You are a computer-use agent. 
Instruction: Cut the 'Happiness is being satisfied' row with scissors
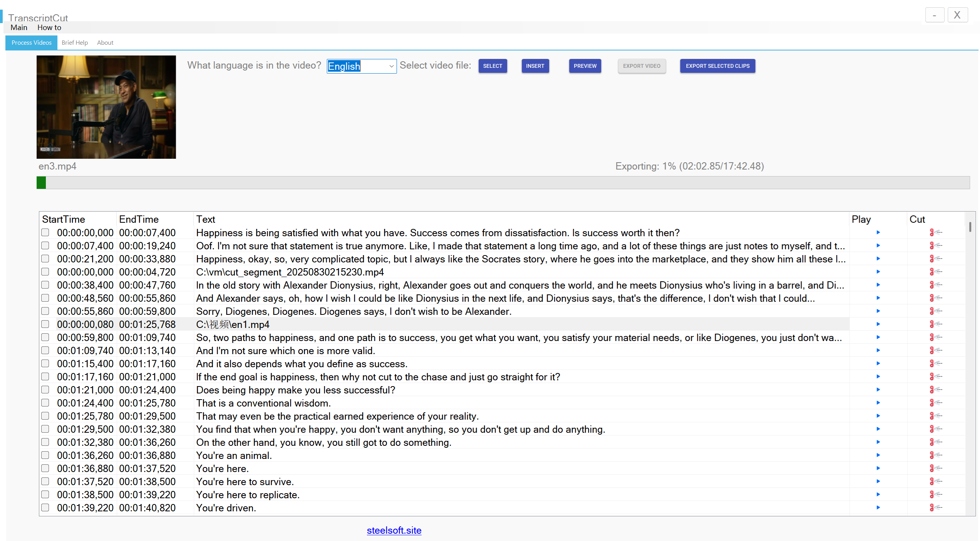click(x=936, y=232)
